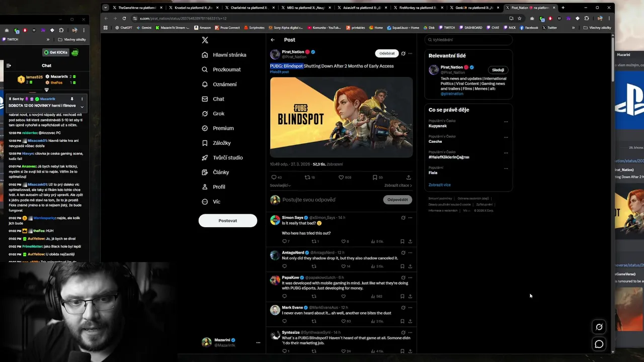Open Oznámení in the sidebar

[219, 84]
